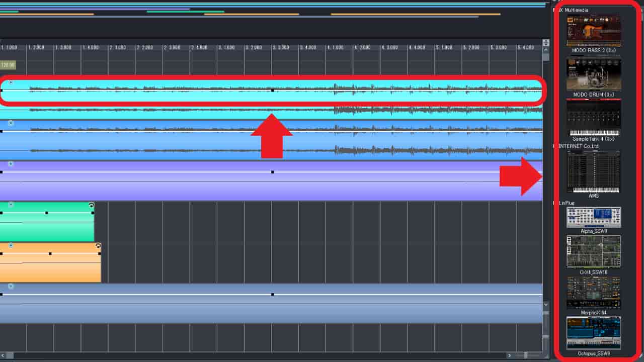The width and height of the screenshot is (644, 362).
Task: Toggle the round button on cyan audio clip
Action: [11, 82]
